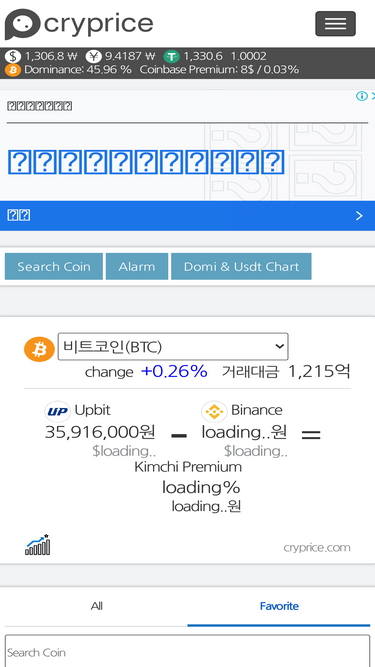Click the Alarm button

tap(137, 266)
